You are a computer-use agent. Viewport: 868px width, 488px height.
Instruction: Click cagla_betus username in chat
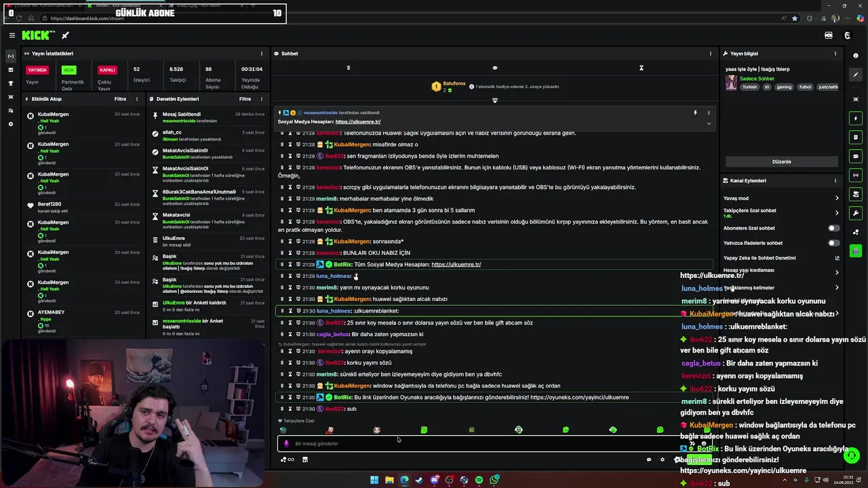point(332,334)
